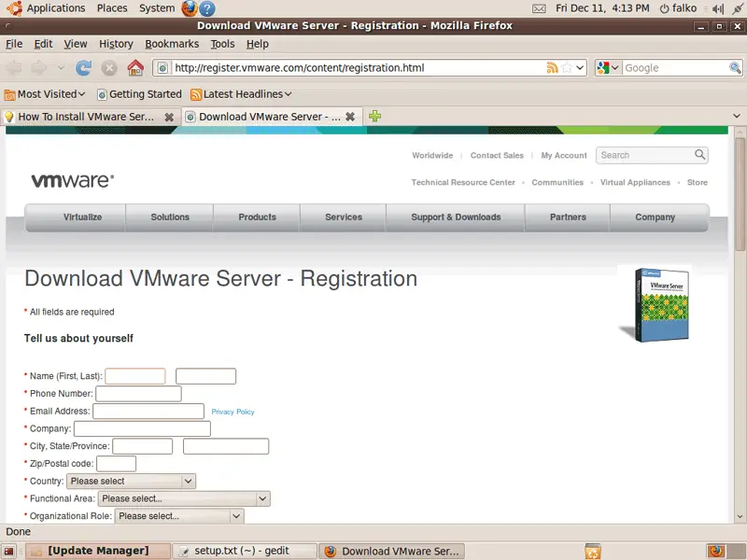Click the First name input field
747x560 pixels.
click(135, 376)
